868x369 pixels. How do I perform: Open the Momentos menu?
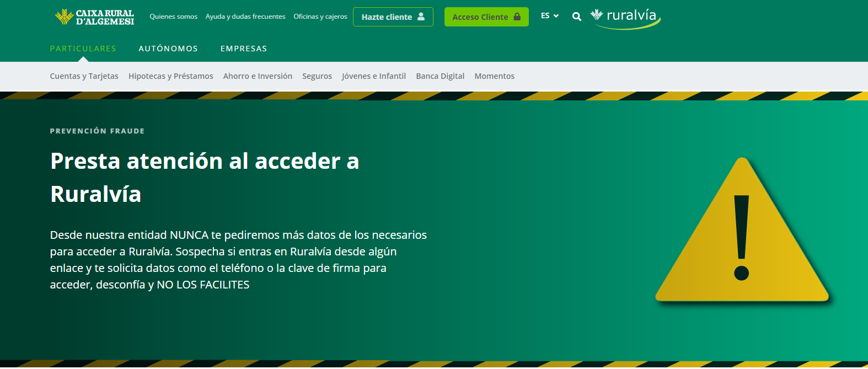pyautogui.click(x=495, y=76)
